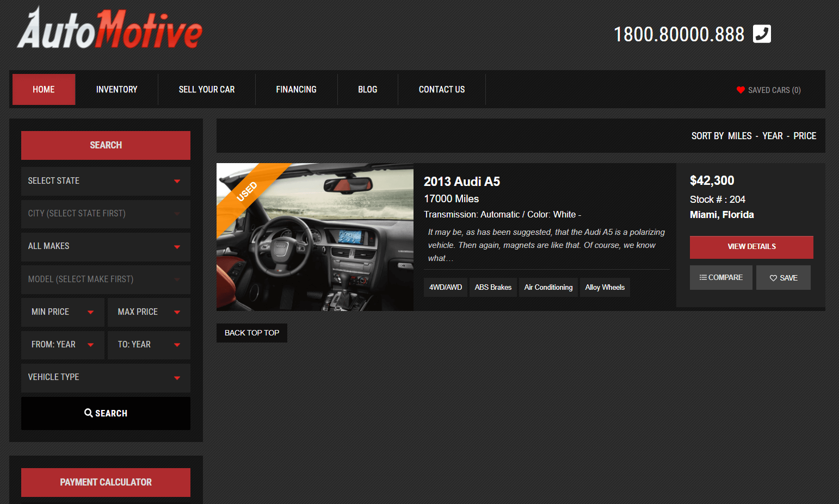The width and height of the screenshot is (839, 504).
Task: Click the orange USED ribbon on photo
Action: click(248, 191)
